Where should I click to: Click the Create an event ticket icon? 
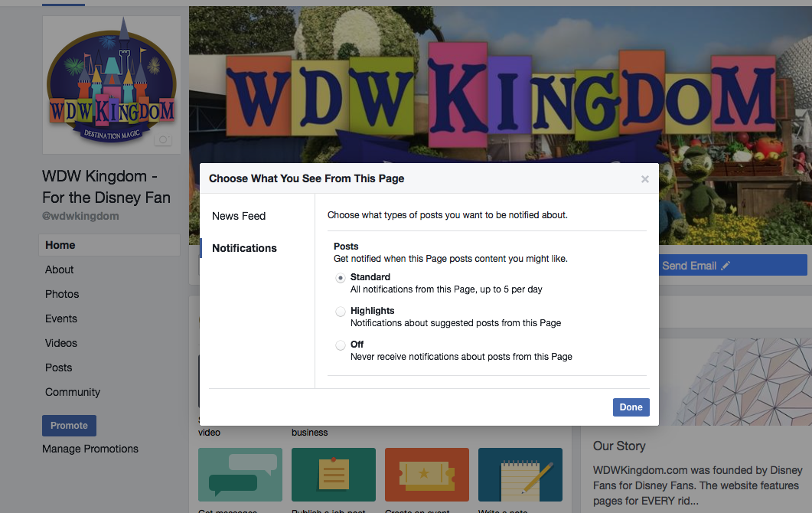point(427,475)
